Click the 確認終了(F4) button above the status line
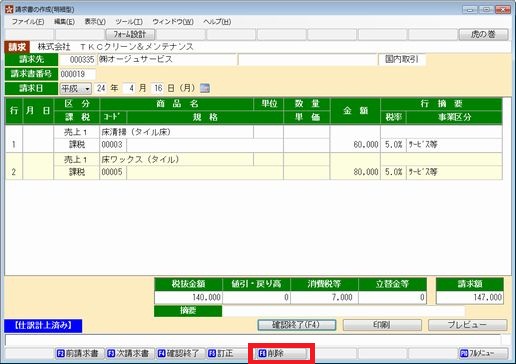 pos(297,325)
